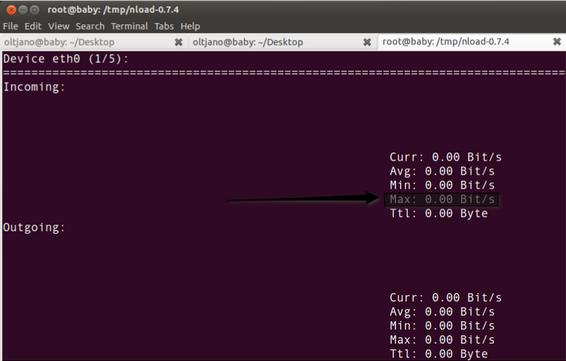
Task: Maximize the terminal window
Action: [34, 10]
